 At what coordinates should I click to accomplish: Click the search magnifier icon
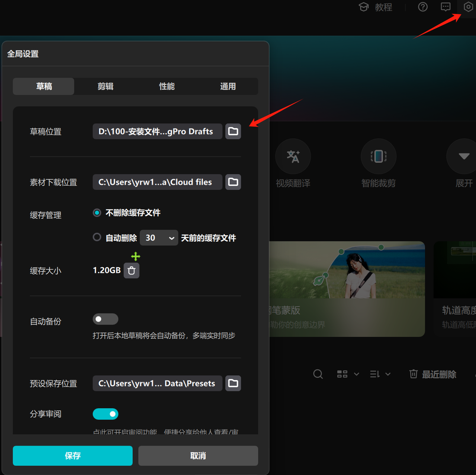(318, 374)
